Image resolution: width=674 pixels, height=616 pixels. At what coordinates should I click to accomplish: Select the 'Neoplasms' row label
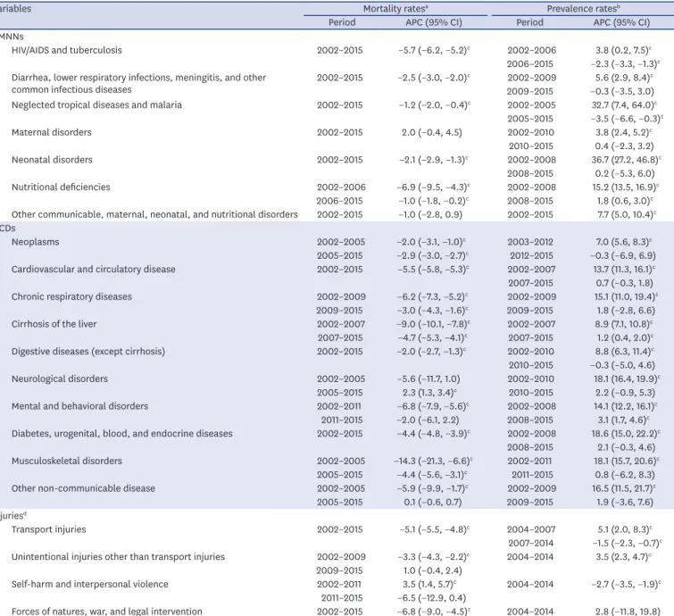[x=35, y=242]
